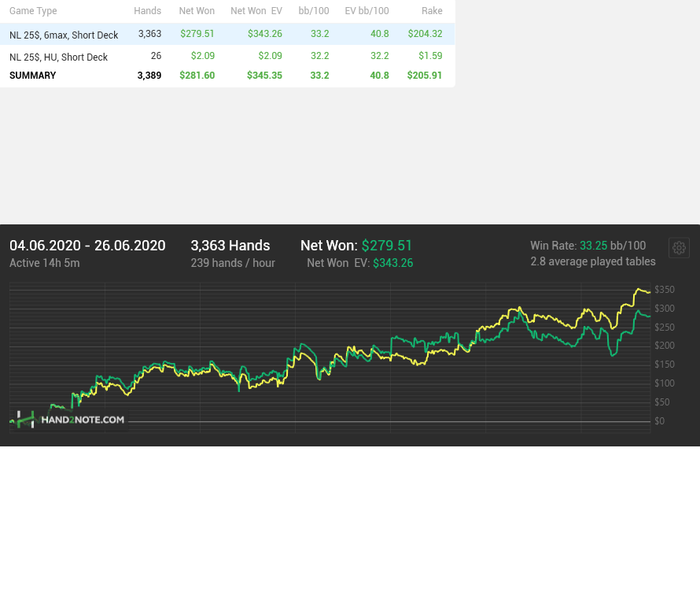700x596 pixels.
Task: Click the $0 y-axis label
Action: coord(659,421)
